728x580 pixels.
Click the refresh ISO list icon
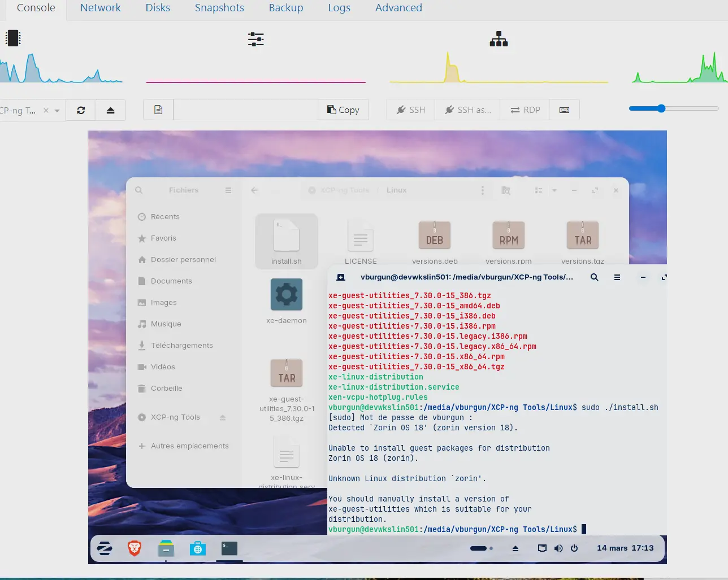coord(81,110)
